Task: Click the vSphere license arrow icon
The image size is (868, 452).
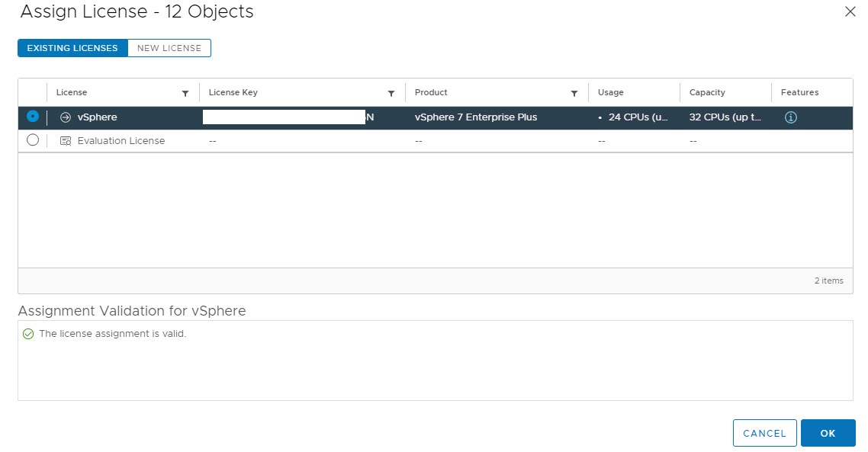Action: click(x=66, y=117)
